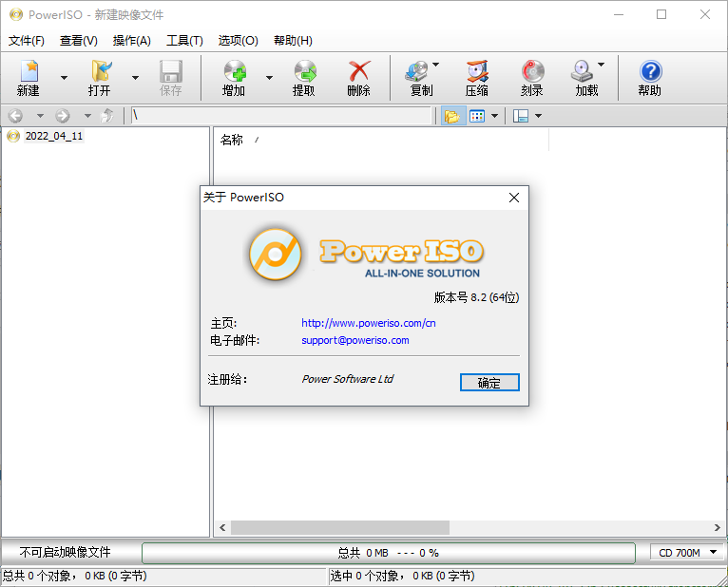This screenshot has height=587, width=728.
Task: Maximize the PowerISO window
Action: (x=661, y=15)
